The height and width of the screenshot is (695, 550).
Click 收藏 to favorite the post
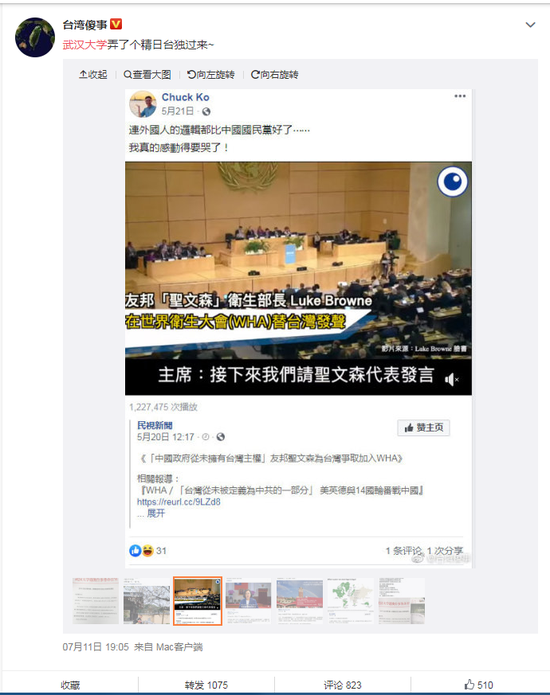(70, 685)
